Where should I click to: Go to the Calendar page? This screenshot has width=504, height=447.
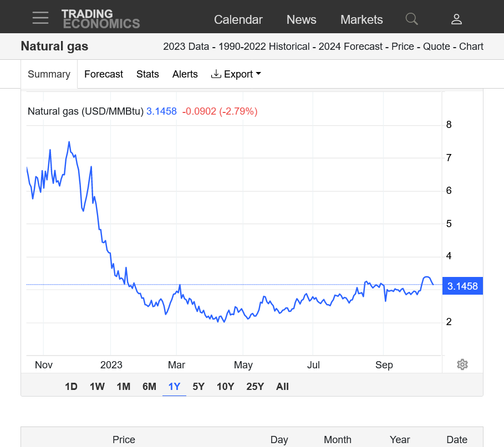238,19
